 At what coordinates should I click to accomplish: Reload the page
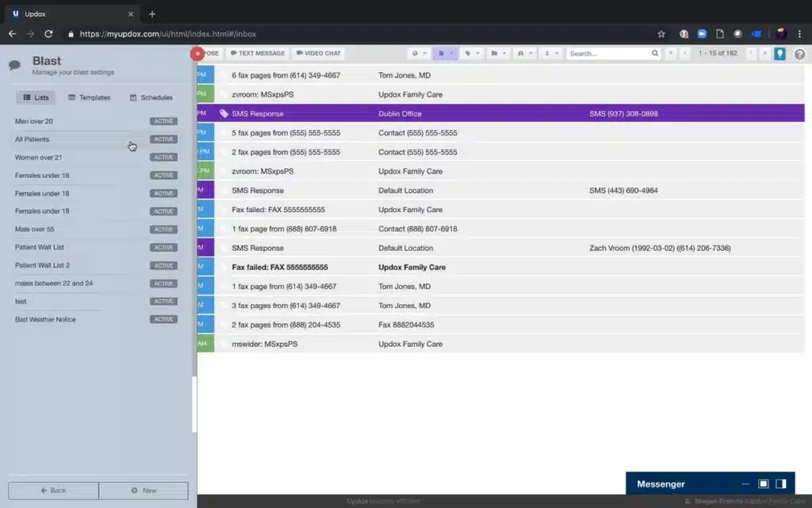48,34
